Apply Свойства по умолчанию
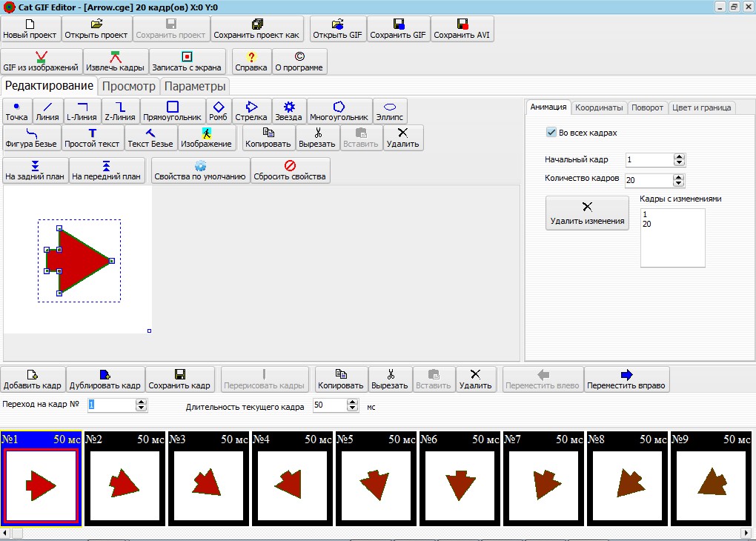Image resolution: width=756 pixels, height=541 pixels. coord(200,170)
